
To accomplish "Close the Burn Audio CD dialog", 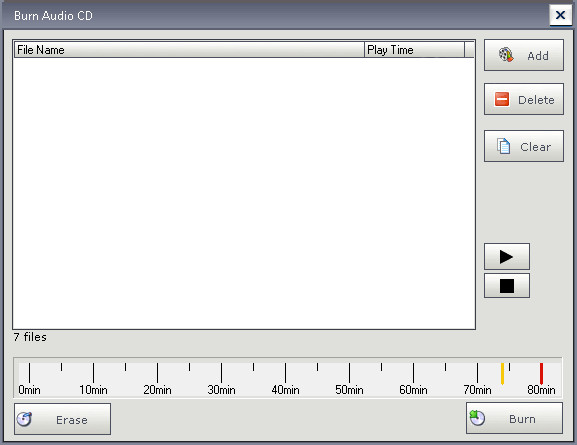I will [560, 15].
